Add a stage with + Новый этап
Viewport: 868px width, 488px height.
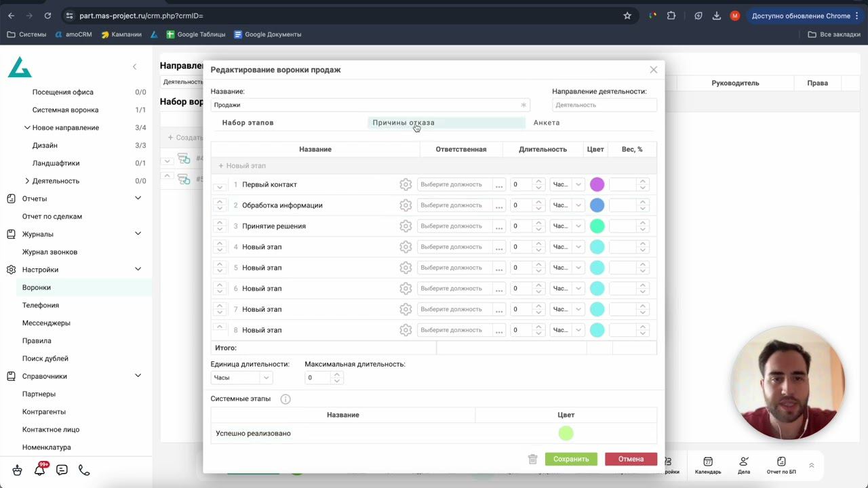(x=242, y=165)
